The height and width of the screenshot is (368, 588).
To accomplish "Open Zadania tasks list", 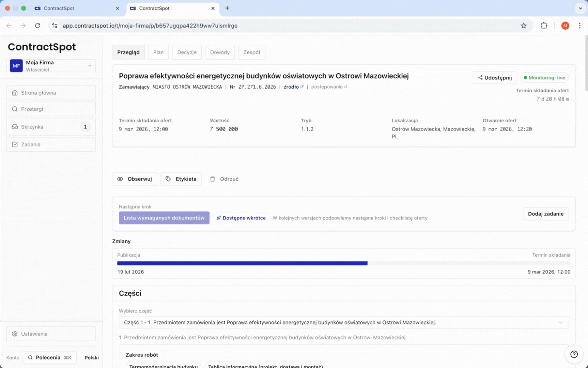I will (x=51, y=144).
